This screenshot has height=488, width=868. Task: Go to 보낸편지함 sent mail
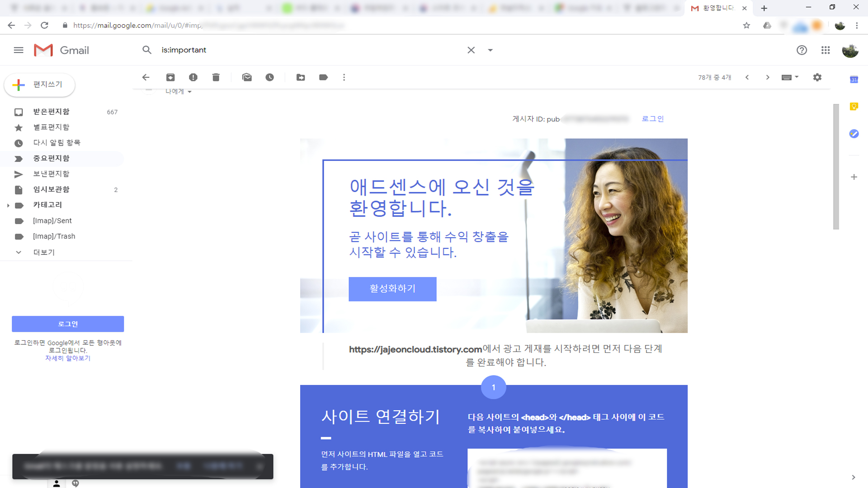[51, 174]
